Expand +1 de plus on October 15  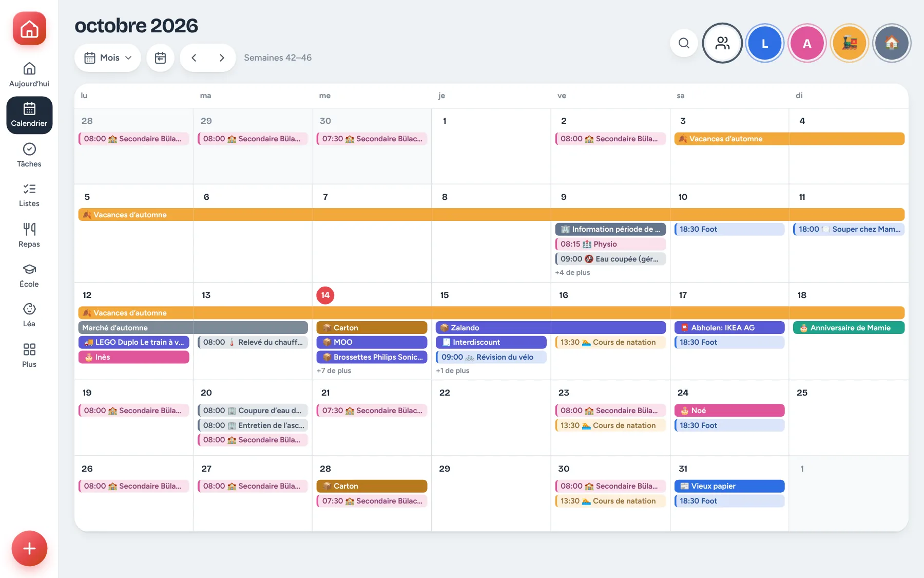tap(452, 371)
